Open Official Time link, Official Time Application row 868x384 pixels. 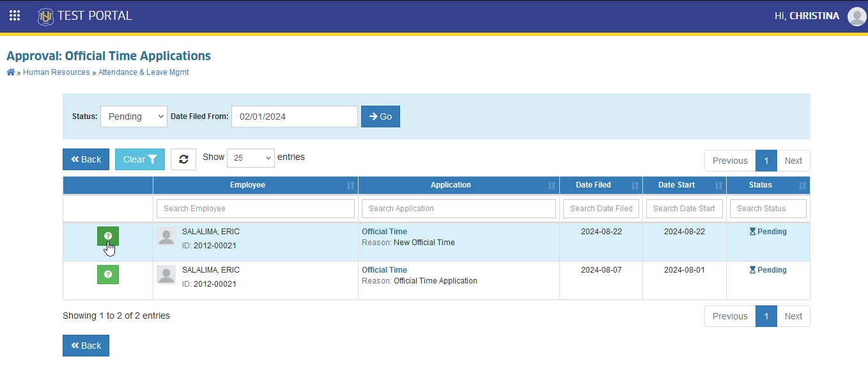tap(384, 270)
